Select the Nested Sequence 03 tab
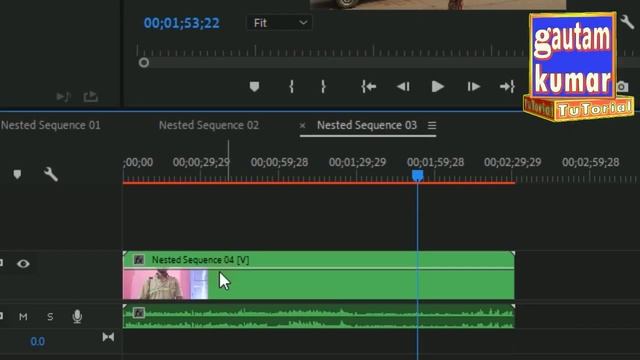This screenshot has width=640, height=360. pos(367,125)
